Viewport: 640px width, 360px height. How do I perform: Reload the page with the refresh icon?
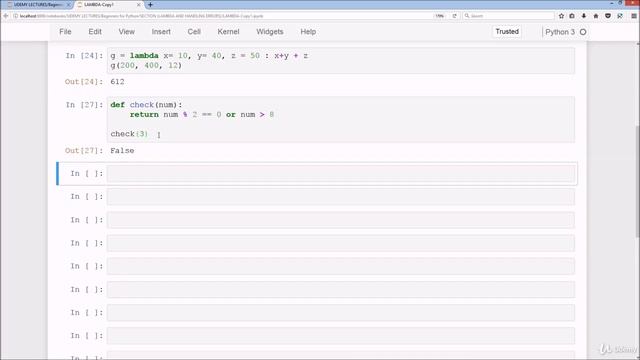454,16
